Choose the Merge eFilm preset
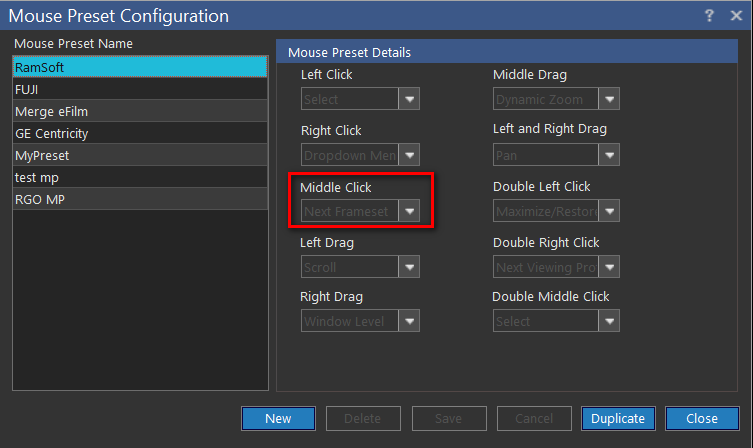Image resolution: width=753 pixels, height=448 pixels. coord(140,111)
